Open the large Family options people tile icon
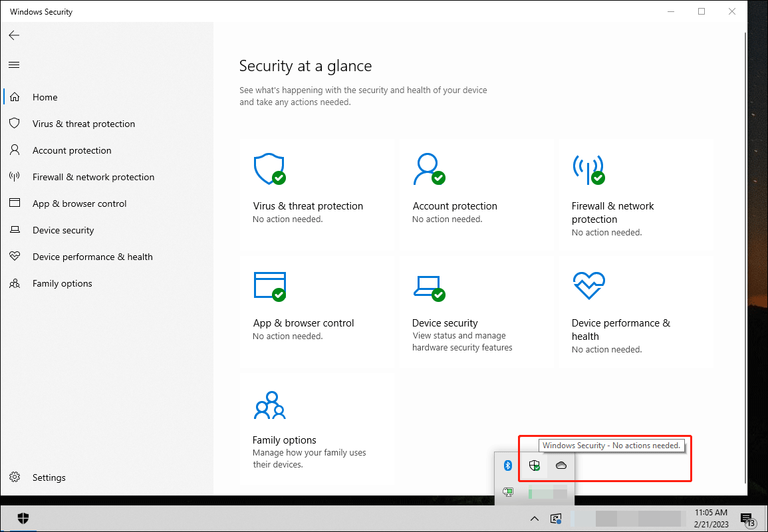 [x=269, y=404]
